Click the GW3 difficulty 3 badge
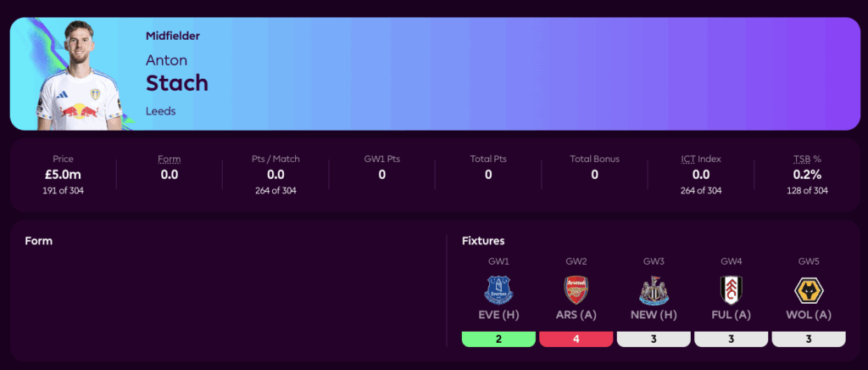 653,339
